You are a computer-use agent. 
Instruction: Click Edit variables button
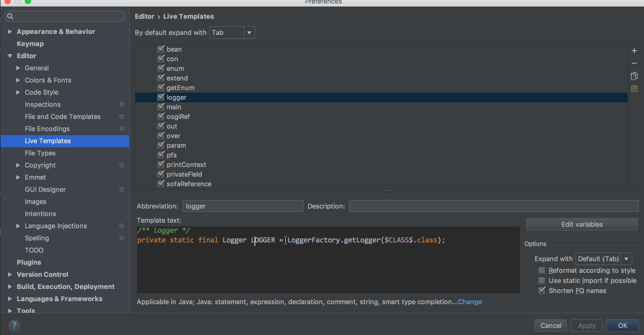coord(582,224)
